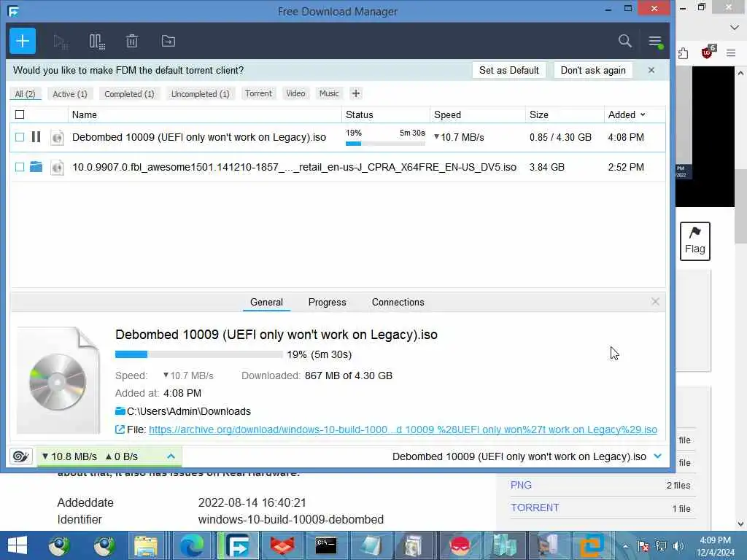Image resolution: width=747 pixels, height=560 pixels.
Task: Click TORRENT link on archive page
Action: pos(535,507)
